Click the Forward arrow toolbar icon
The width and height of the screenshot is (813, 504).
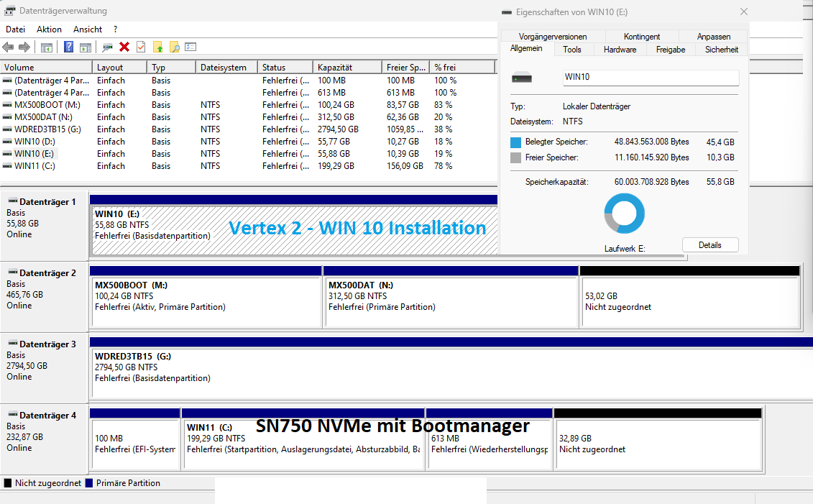[x=24, y=47]
